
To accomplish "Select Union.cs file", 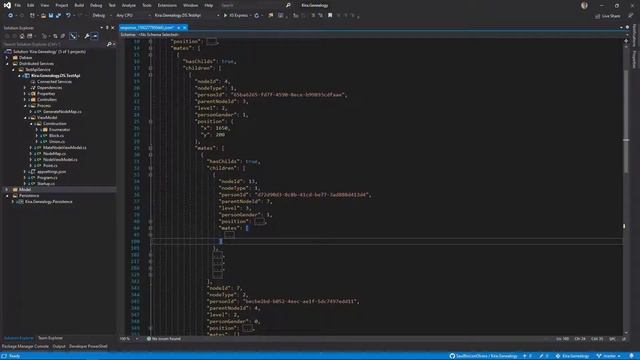I will (57, 142).
